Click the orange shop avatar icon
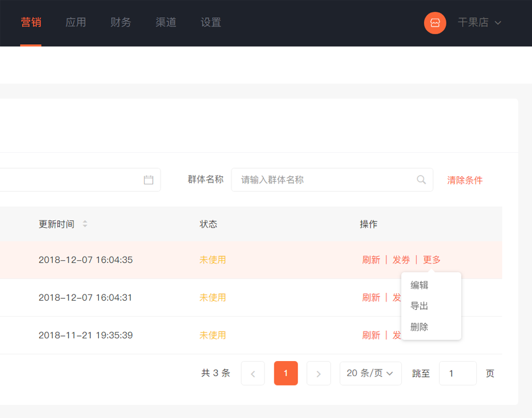Image resolution: width=532 pixels, height=418 pixels. tap(435, 23)
